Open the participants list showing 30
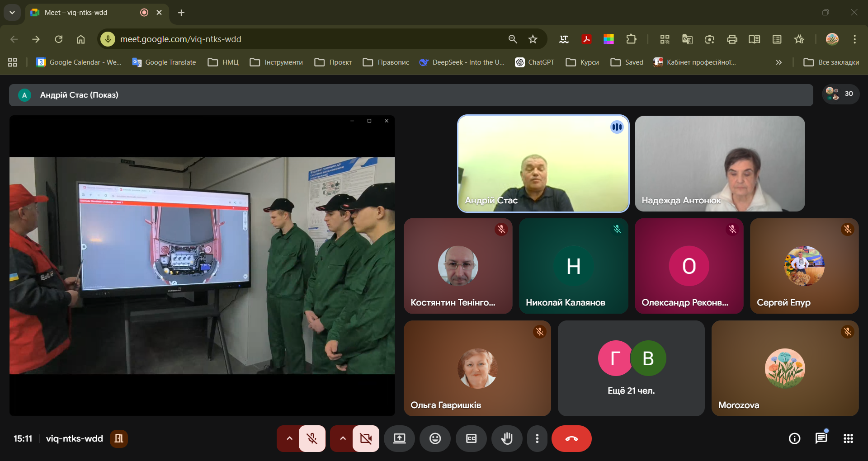868x461 pixels. point(840,94)
